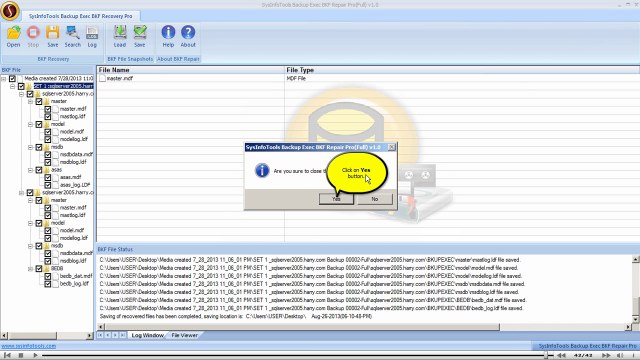This screenshot has width=640, height=360.
Task: Click the video player stop button
Action: 21,355
